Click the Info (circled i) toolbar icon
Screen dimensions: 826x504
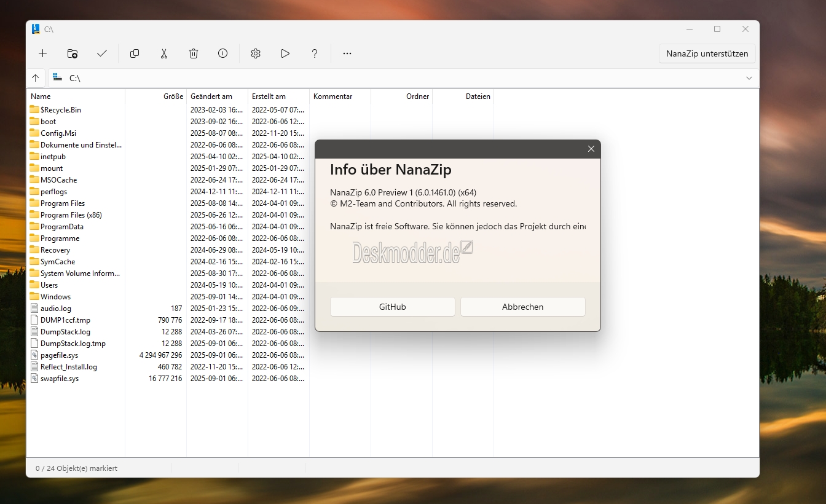coord(223,53)
